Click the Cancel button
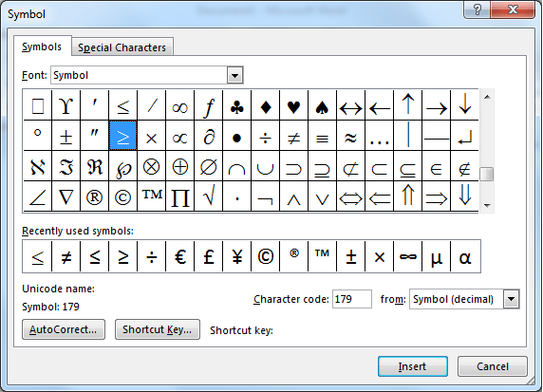The image size is (543, 392). (493, 366)
